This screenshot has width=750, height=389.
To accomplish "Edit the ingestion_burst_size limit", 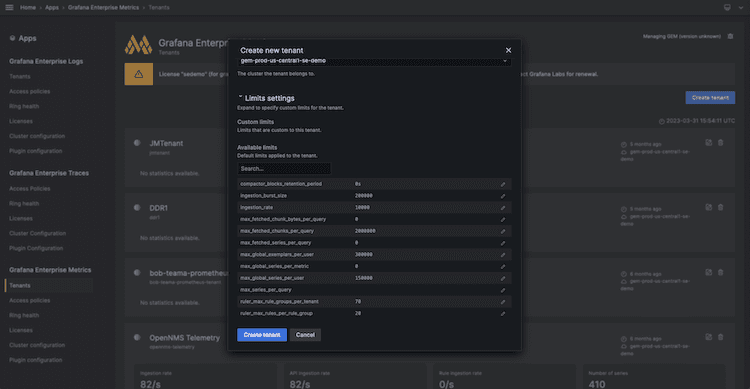I will (503, 196).
